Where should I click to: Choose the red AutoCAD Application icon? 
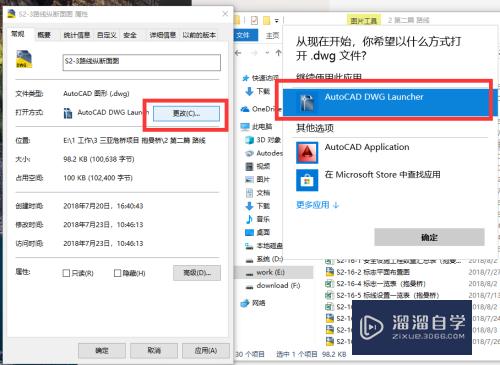point(307,152)
